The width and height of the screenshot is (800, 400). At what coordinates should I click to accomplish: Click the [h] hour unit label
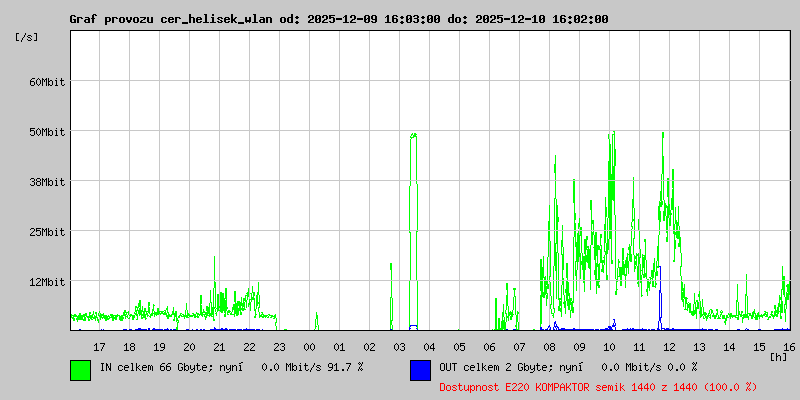[x=779, y=357]
